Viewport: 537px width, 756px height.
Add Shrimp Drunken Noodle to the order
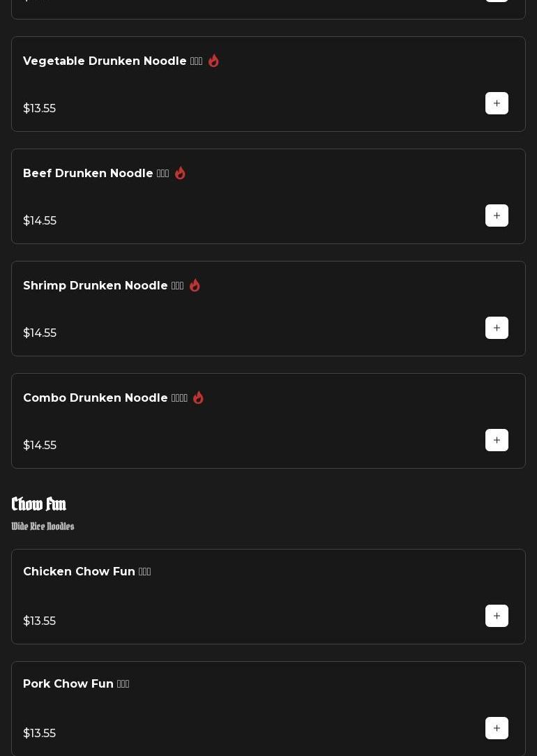[497, 328]
